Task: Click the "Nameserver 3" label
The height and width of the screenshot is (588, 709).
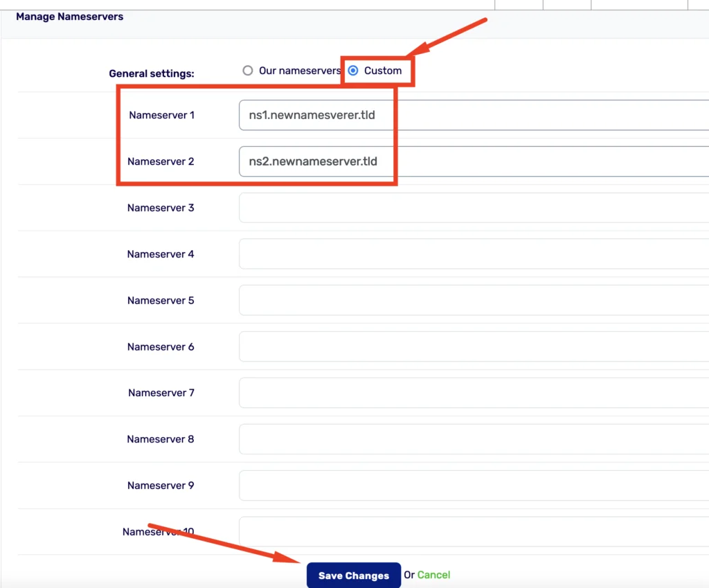Action: (x=161, y=208)
